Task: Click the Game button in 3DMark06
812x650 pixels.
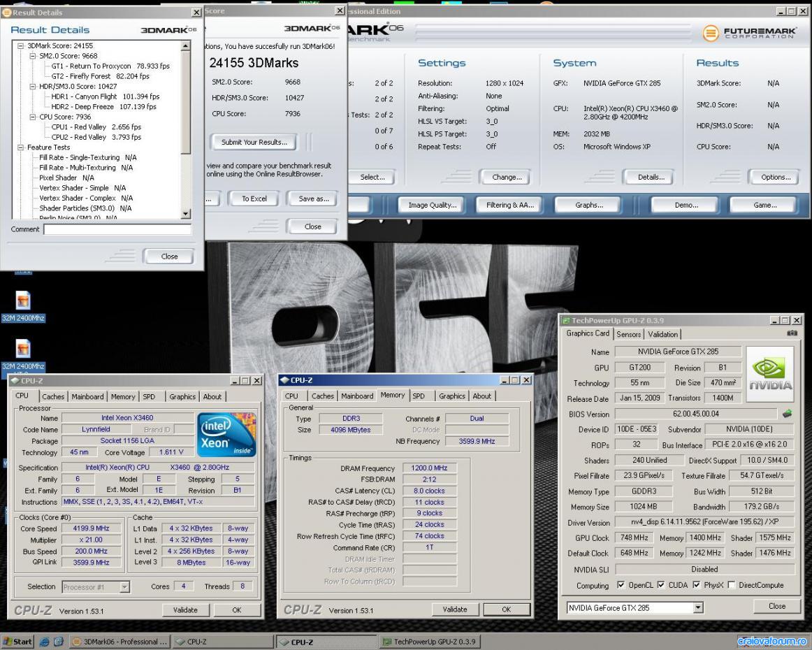Action: click(765, 205)
